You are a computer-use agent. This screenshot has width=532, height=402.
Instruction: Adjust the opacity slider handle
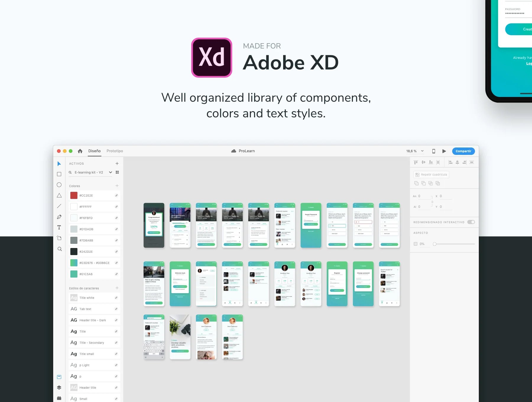click(x=434, y=244)
